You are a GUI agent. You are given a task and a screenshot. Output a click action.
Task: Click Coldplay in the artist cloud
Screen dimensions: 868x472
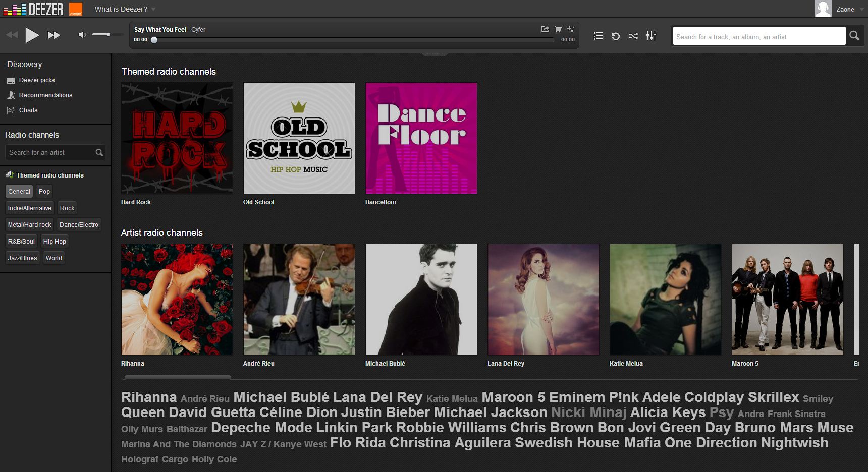(714, 397)
